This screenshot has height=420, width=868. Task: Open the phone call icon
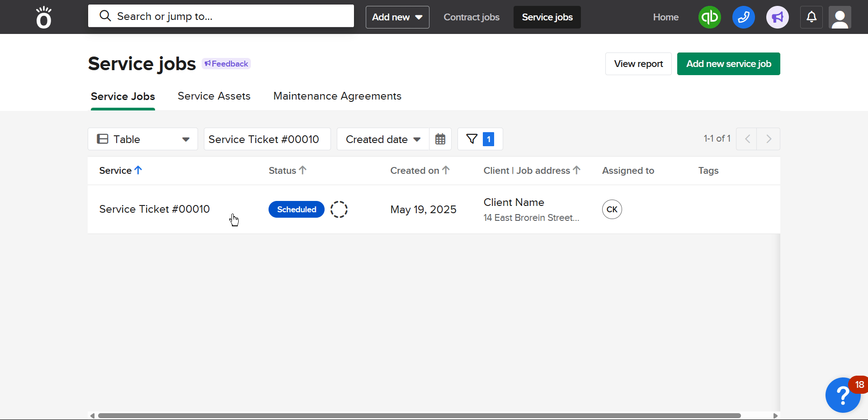tap(743, 17)
